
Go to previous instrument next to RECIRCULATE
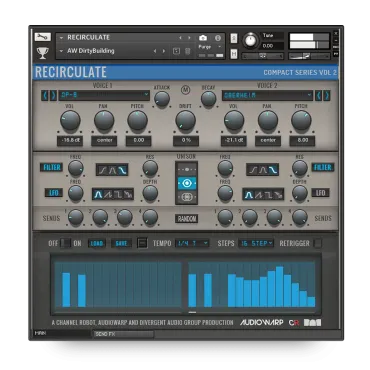[180, 38]
